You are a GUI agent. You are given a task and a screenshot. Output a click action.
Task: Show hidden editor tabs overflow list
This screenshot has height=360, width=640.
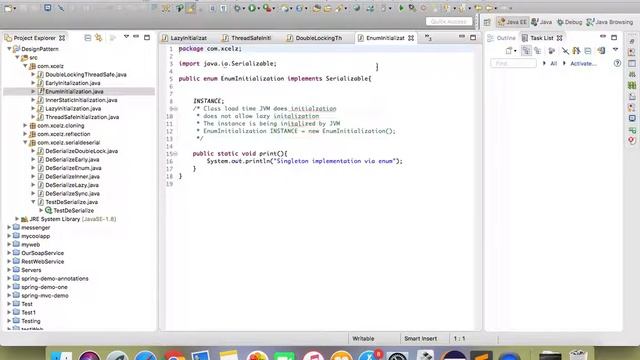pos(428,38)
